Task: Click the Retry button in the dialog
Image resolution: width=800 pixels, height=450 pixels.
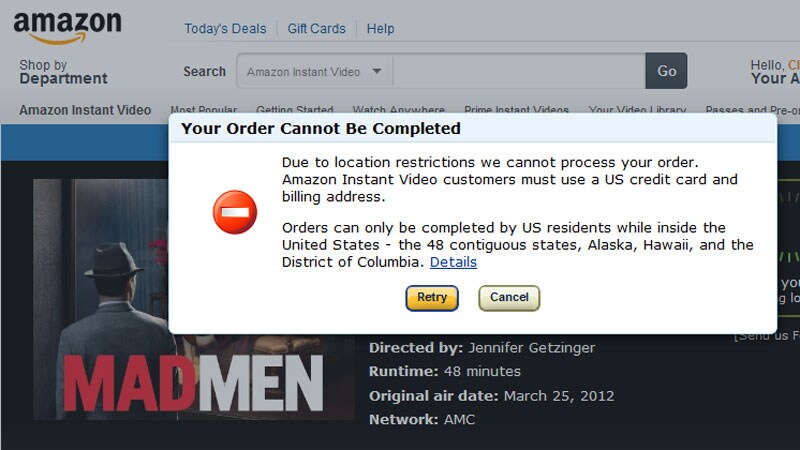Action: (x=432, y=297)
